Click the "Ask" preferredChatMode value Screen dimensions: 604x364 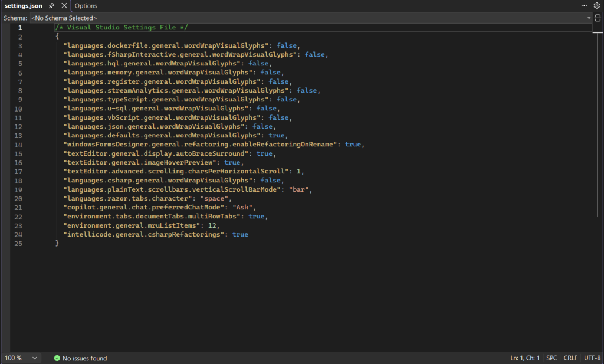coord(242,207)
